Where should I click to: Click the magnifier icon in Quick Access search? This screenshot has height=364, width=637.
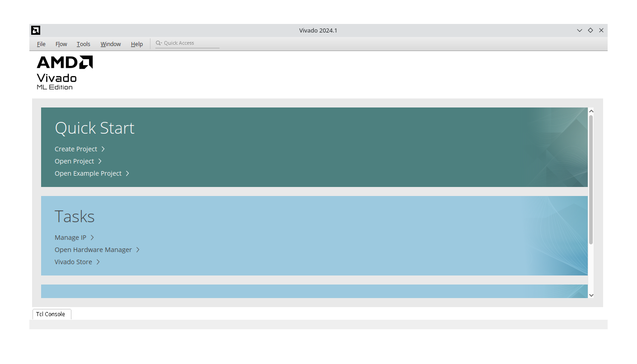click(x=158, y=42)
